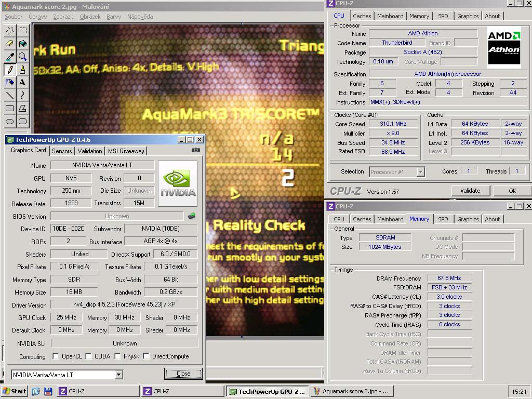Click the GPU-Z screenshot camera icon

(x=196, y=150)
